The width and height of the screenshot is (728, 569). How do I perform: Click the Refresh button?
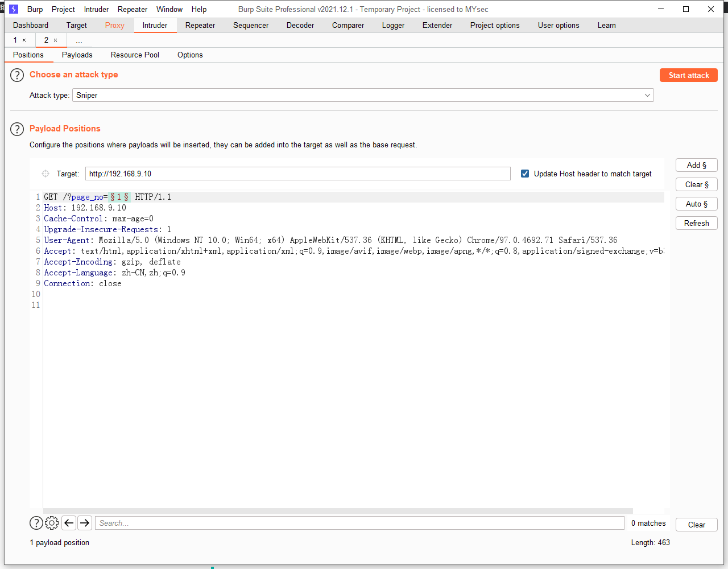click(x=697, y=223)
